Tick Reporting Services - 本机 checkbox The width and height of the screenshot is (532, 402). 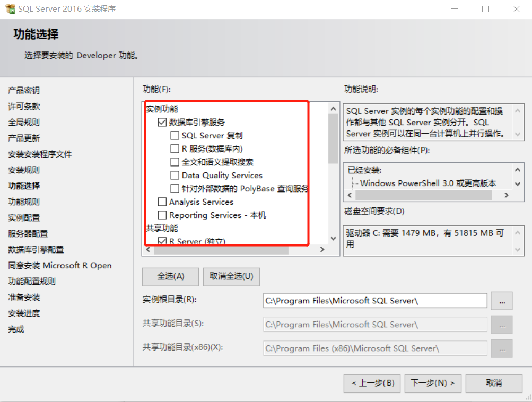tap(162, 215)
